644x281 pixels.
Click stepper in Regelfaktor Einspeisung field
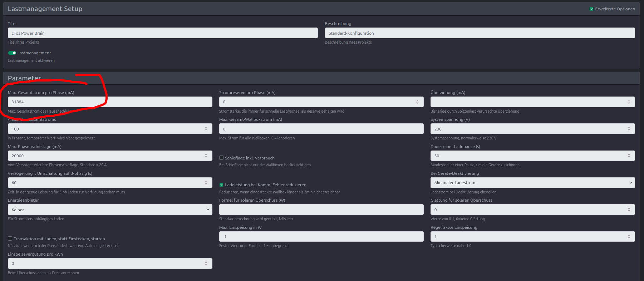[629, 237]
